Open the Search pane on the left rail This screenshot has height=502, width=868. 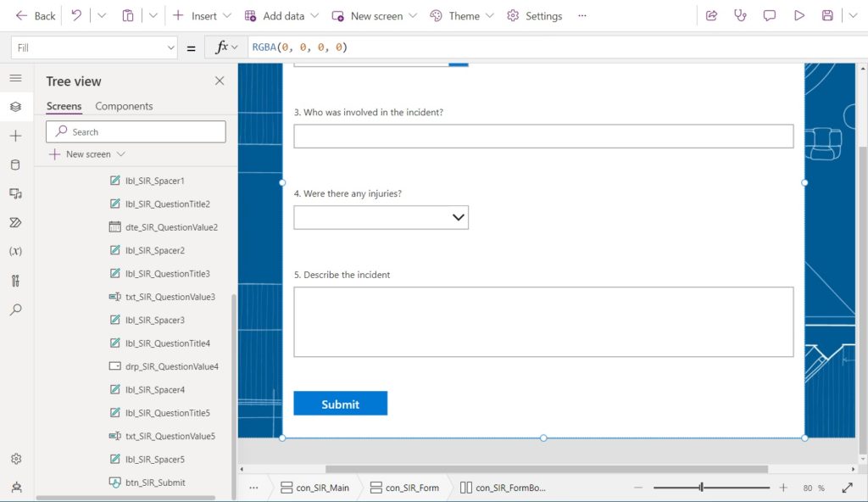[16, 309]
